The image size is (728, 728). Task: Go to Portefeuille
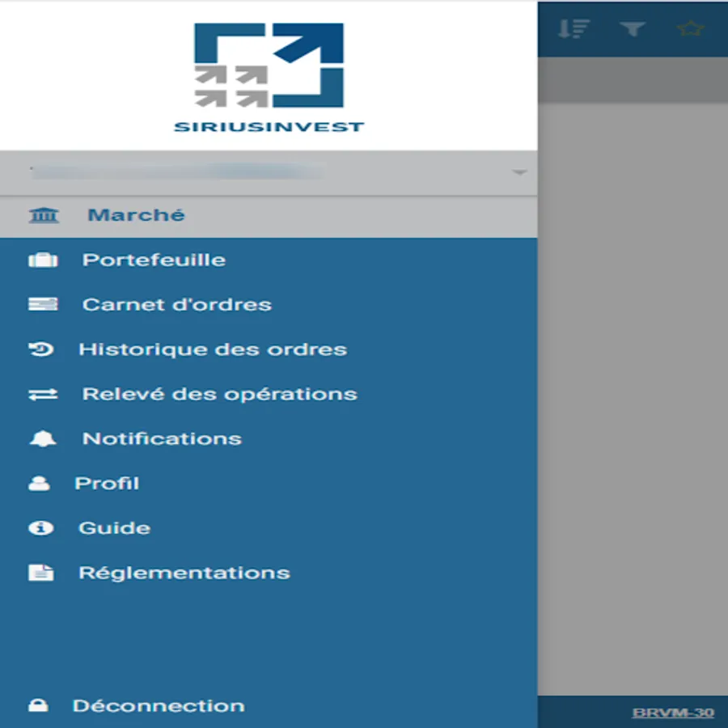[154, 260]
